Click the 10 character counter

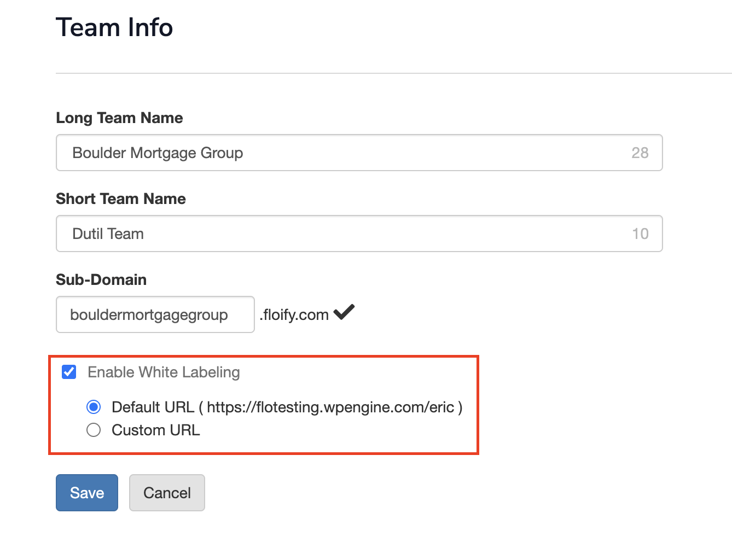[x=640, y=234]
